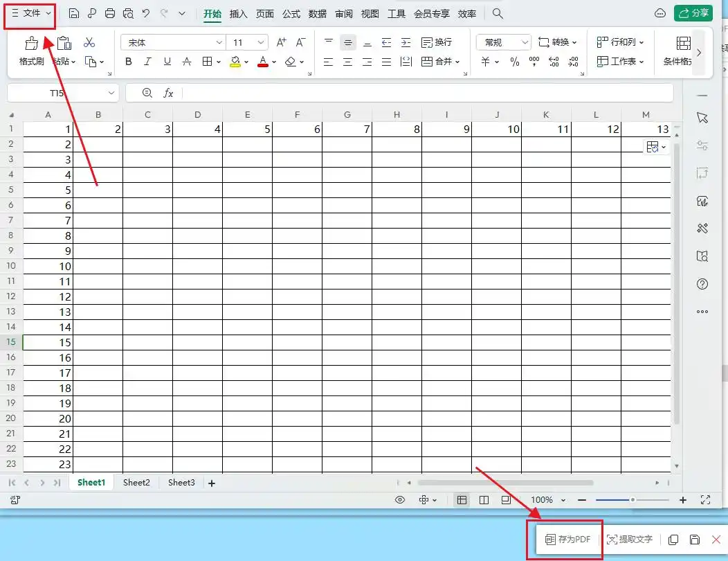
Task: Increase font size with A+ icon
Action: tap(282, 42)
